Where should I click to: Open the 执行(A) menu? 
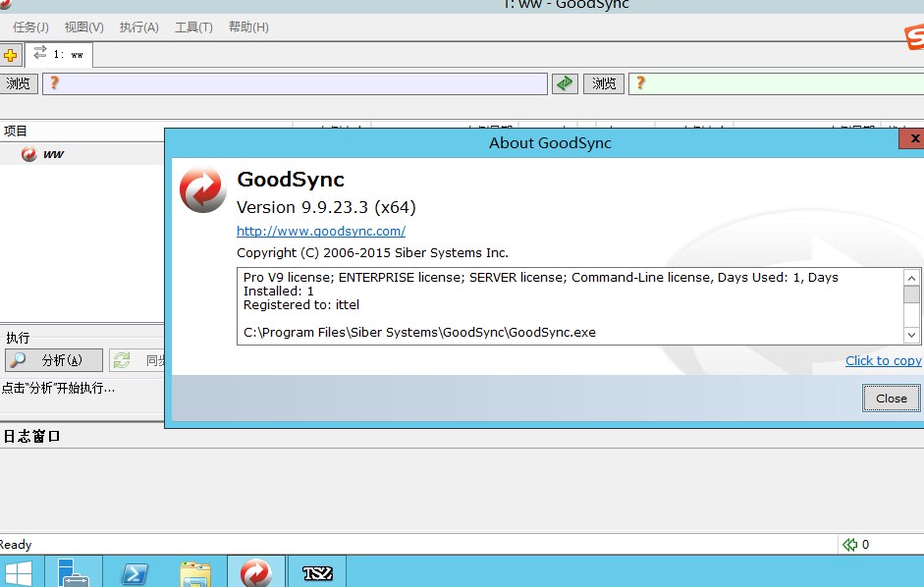(x=139, y=27)
